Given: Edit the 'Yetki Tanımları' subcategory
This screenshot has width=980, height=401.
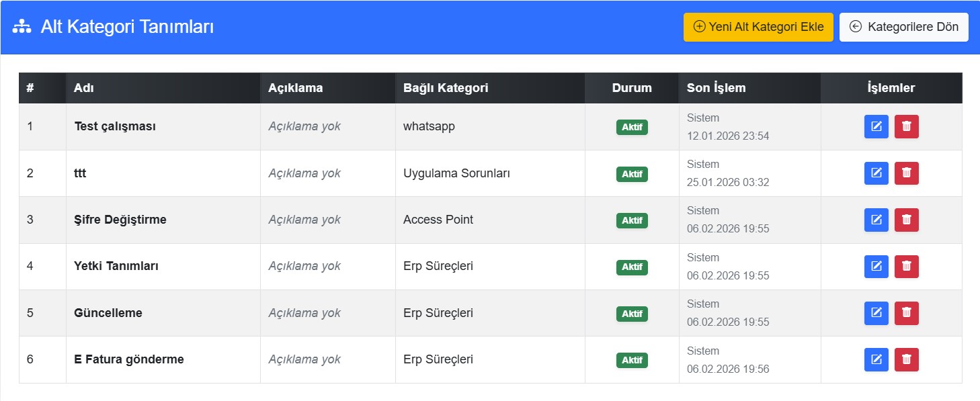Looking at the screenshot, I should click(x=876, y=267).
